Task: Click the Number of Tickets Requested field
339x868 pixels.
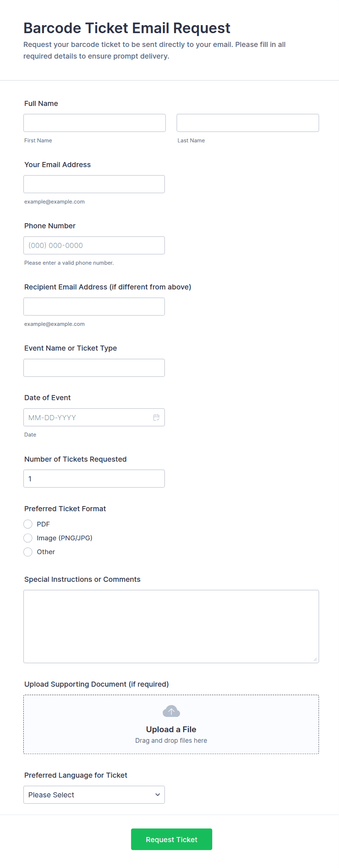Action: tap(94, 478)
